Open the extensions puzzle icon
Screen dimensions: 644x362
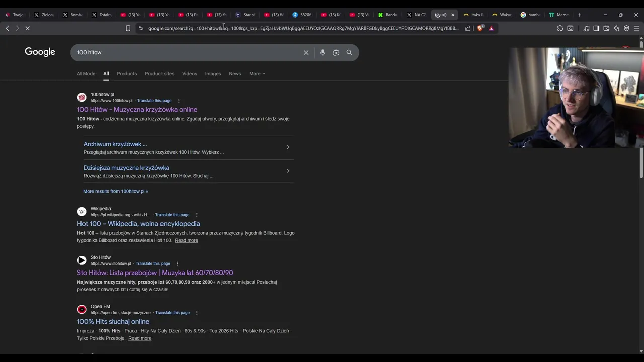560,28
